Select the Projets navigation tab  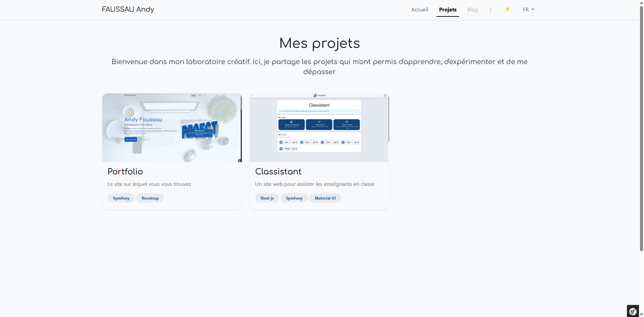coord(447,10)
